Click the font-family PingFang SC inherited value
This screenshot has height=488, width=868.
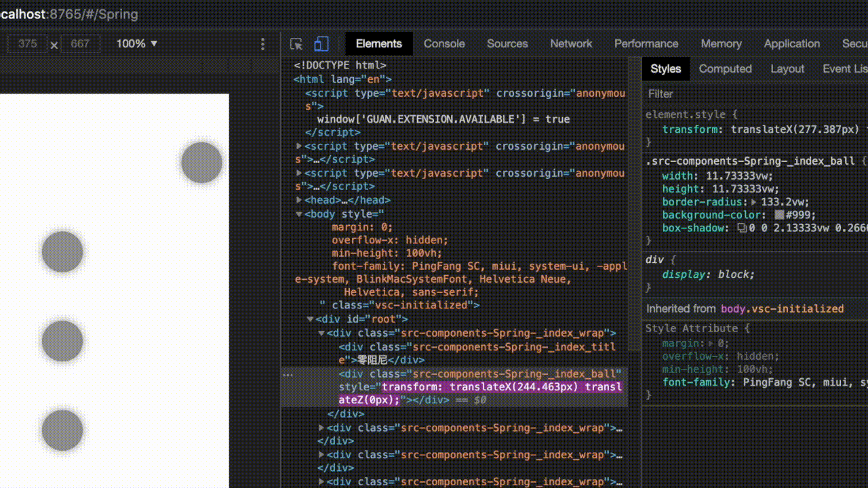tap(806, 383)
